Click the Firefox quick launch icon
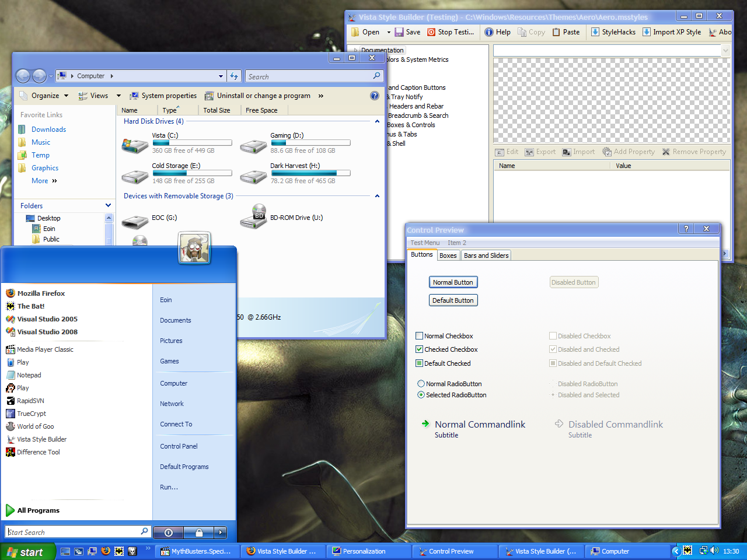Screen dimensions: 747x560 click(x=106, y=551)
